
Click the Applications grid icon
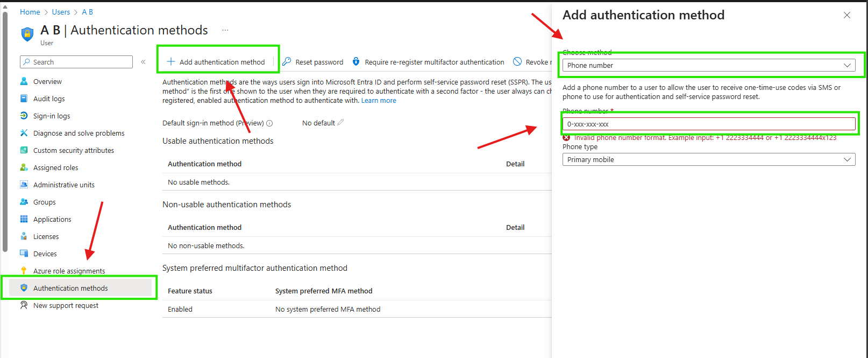tap(24, 219)
